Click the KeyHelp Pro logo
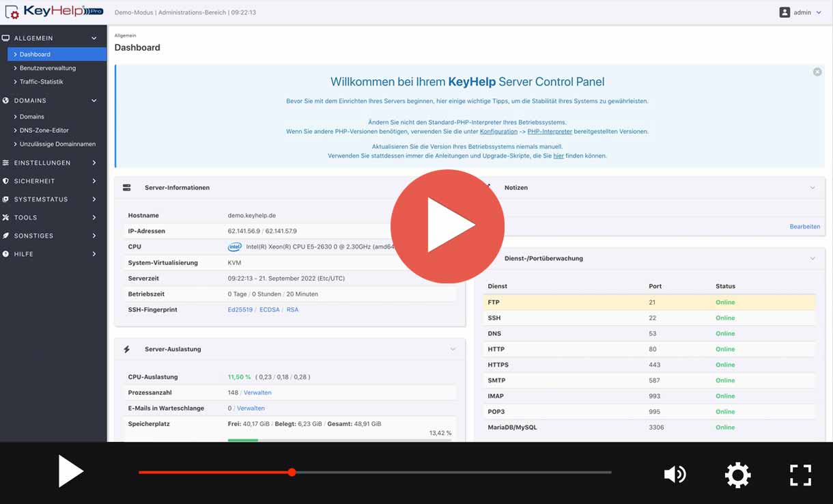The image size is (833, 504). point(55,12)
